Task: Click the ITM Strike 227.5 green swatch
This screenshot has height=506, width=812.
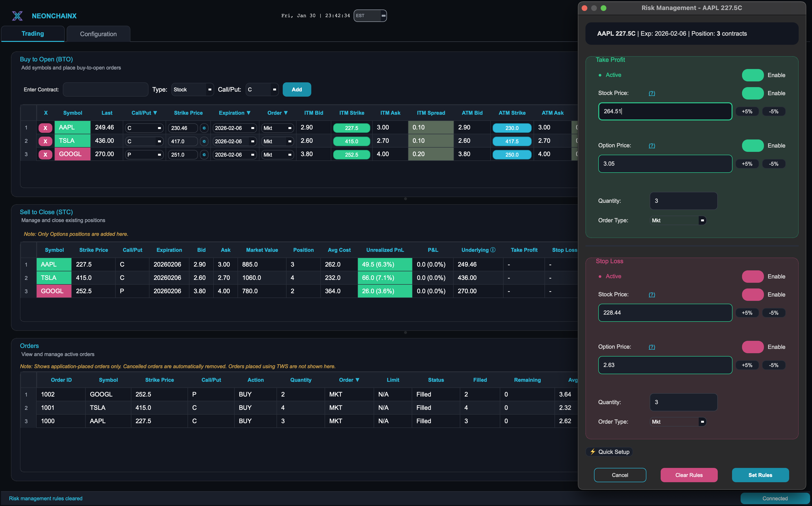Action: [x=351, y=128]
